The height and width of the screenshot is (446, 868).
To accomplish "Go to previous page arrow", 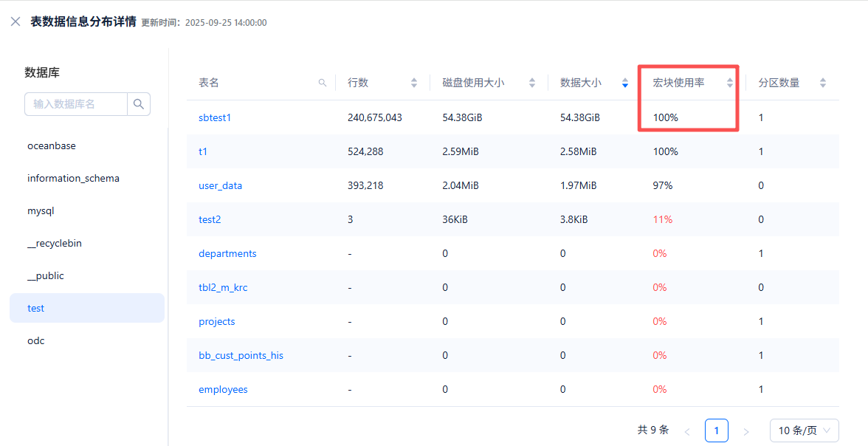I will (x=687, y=430).
